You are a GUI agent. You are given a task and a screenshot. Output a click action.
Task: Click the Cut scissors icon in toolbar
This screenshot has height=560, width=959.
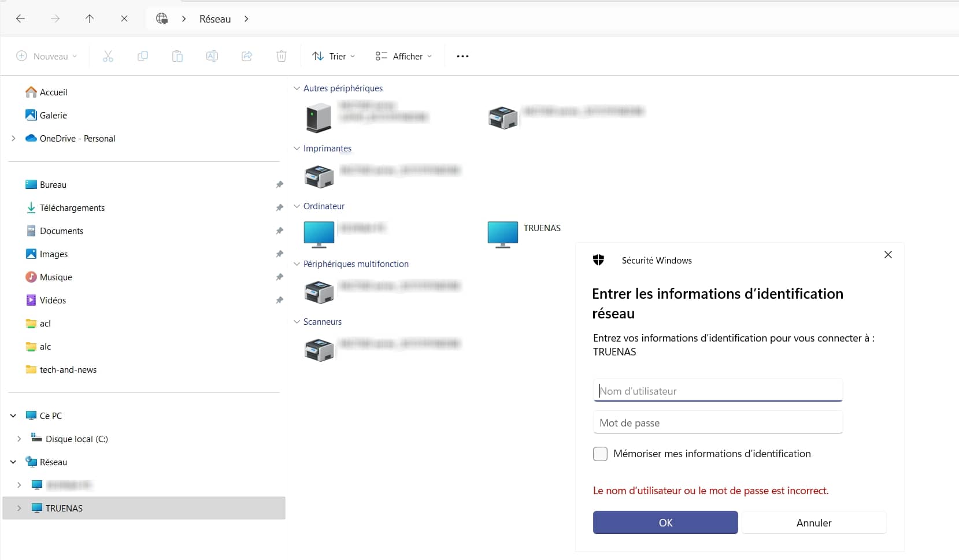click(108, 56)
